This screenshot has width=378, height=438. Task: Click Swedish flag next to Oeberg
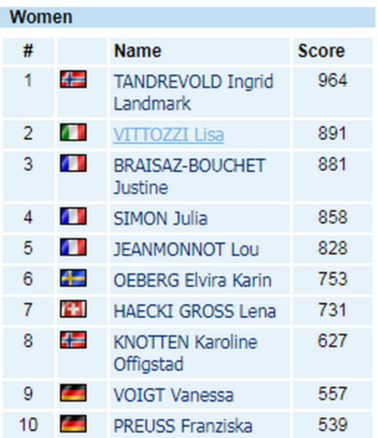coord(73,278)
